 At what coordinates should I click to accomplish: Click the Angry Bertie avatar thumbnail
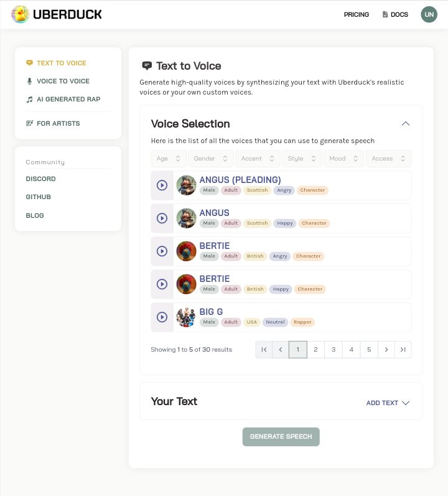tap(186, 251)
